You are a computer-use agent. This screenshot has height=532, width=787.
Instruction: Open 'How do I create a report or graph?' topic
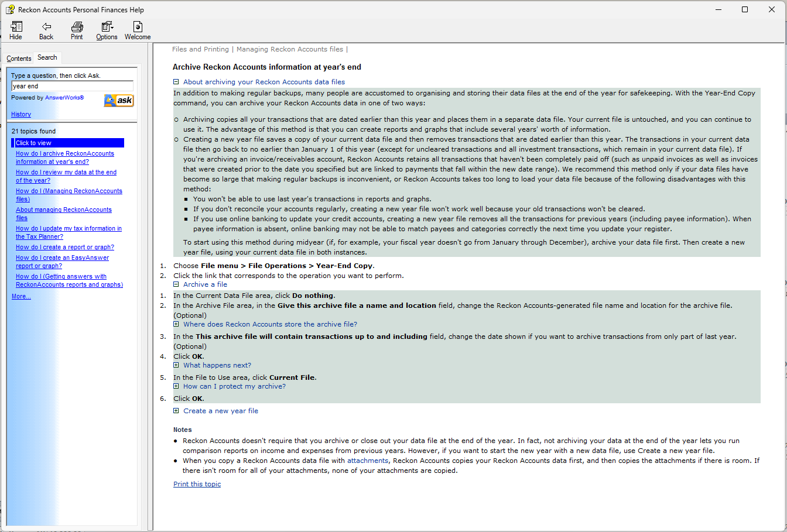[65, 247]
